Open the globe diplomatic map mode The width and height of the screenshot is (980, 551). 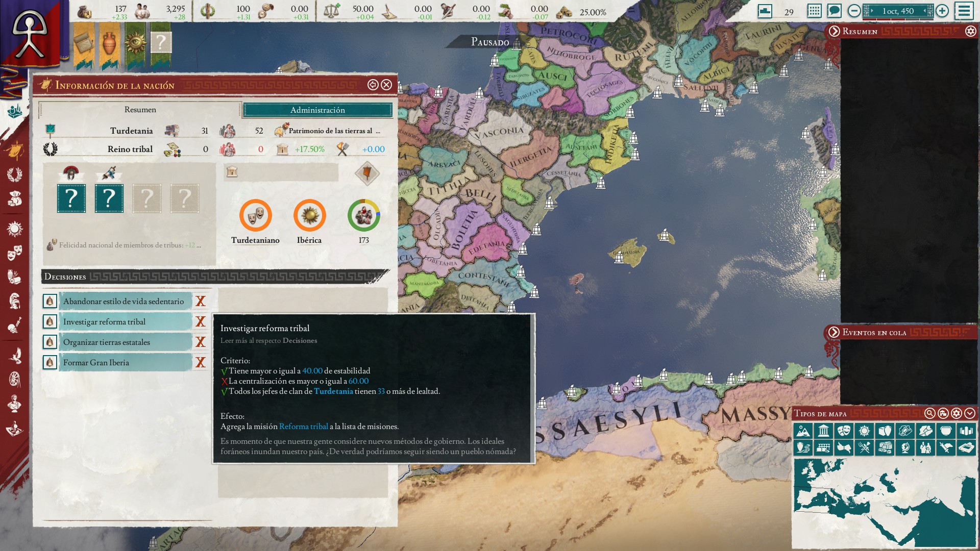click(905, 448)
